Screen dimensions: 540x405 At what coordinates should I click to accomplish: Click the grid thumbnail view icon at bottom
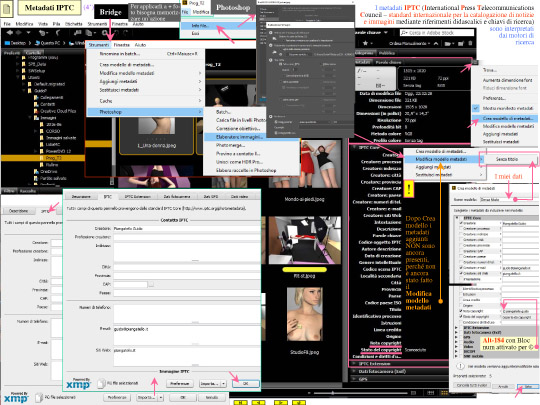click(x=444, y=393)
